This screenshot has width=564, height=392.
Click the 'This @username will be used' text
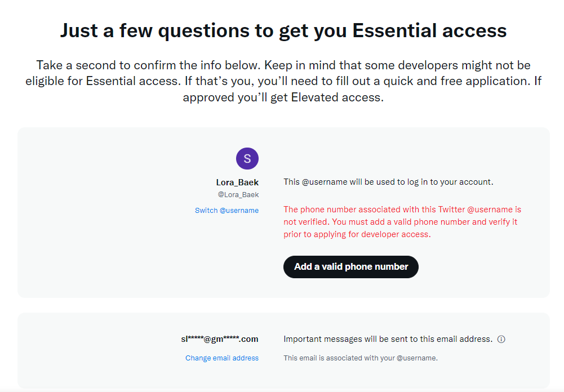click(x=388, y=182)
